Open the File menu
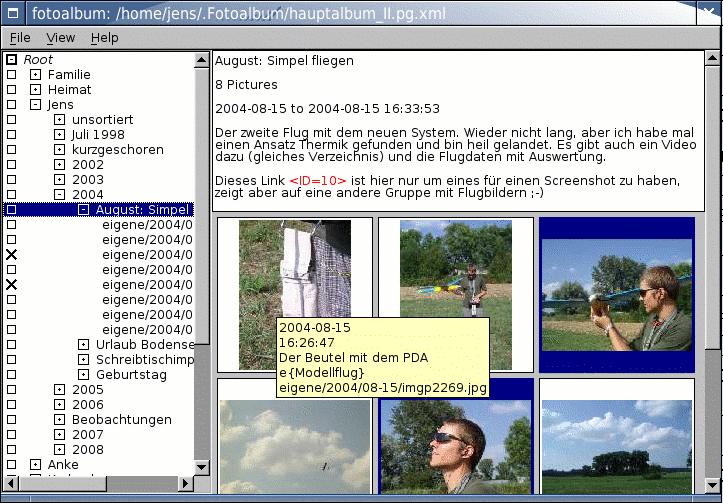Image resolution: width=723 pixels, height=503 pixels. (x=20, y=38)
